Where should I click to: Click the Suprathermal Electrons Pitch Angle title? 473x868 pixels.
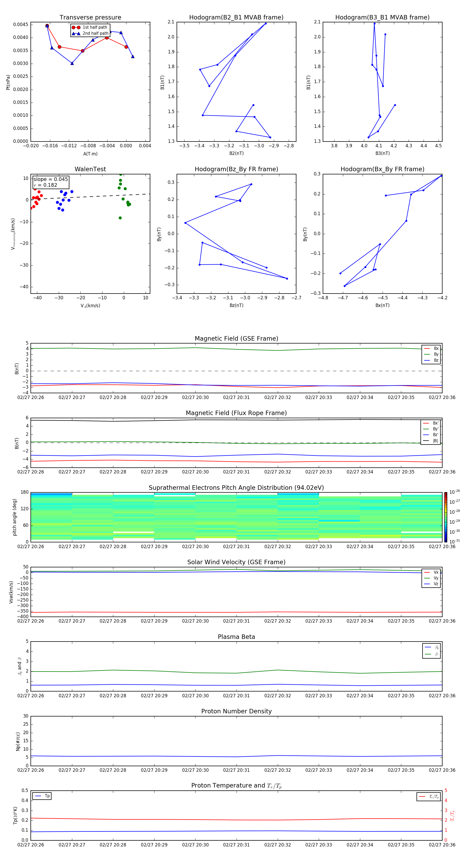[236, 488]
